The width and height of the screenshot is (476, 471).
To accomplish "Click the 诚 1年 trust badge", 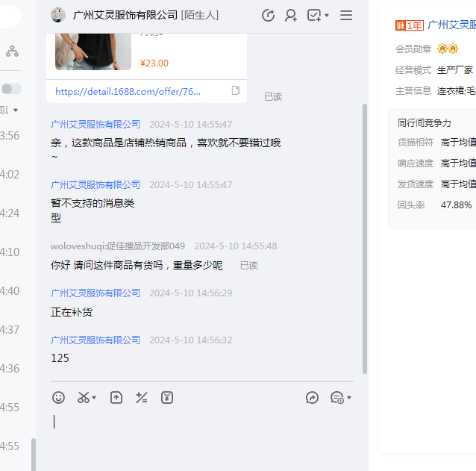I will (x=409, y=25).
